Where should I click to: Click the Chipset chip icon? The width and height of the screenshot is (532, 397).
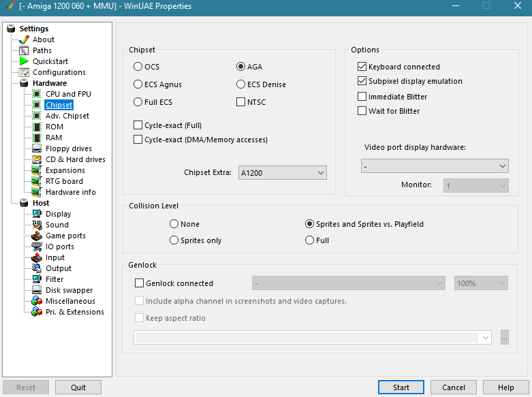pyautogui.click(x=37, y=105)
